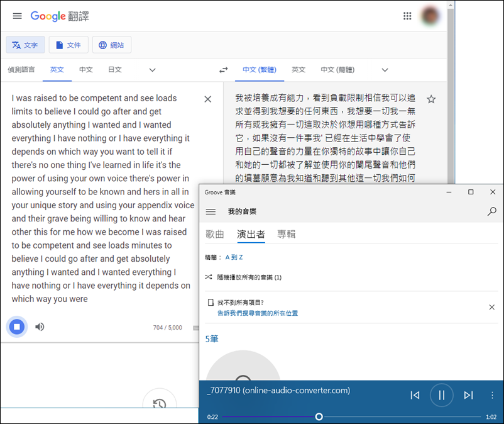Open Google apps grid launcher

coord(407,16)
